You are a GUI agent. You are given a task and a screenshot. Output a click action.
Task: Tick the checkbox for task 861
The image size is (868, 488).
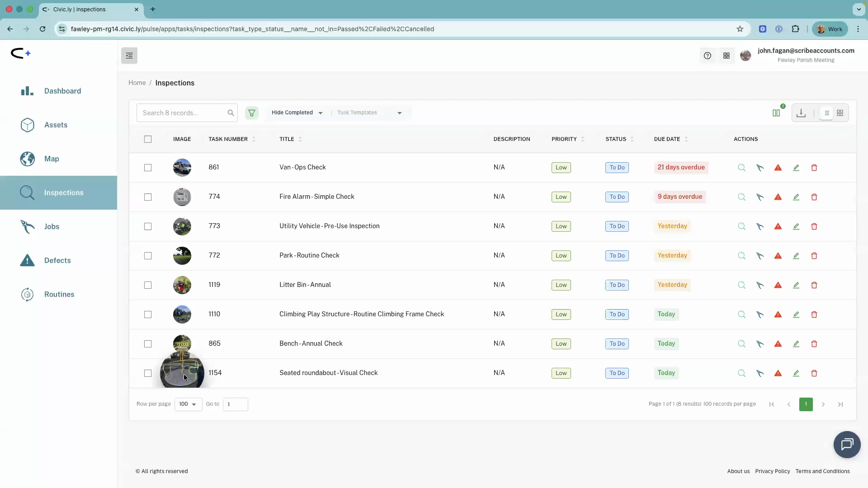click(x=148, y=168)
